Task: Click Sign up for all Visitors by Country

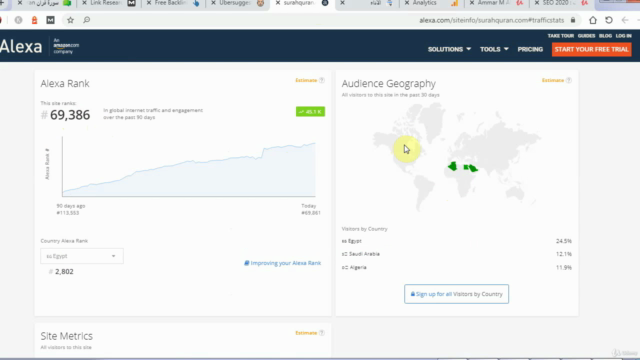Action: pos(456,294)
